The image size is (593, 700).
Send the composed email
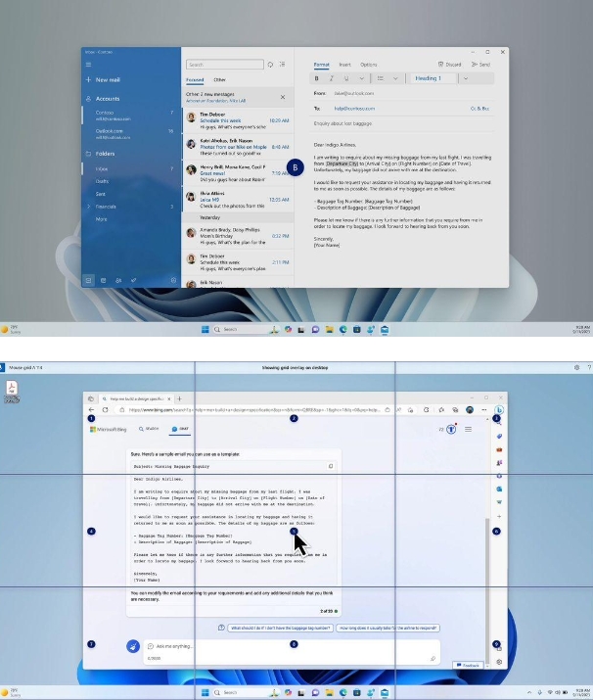coord(481,65)
